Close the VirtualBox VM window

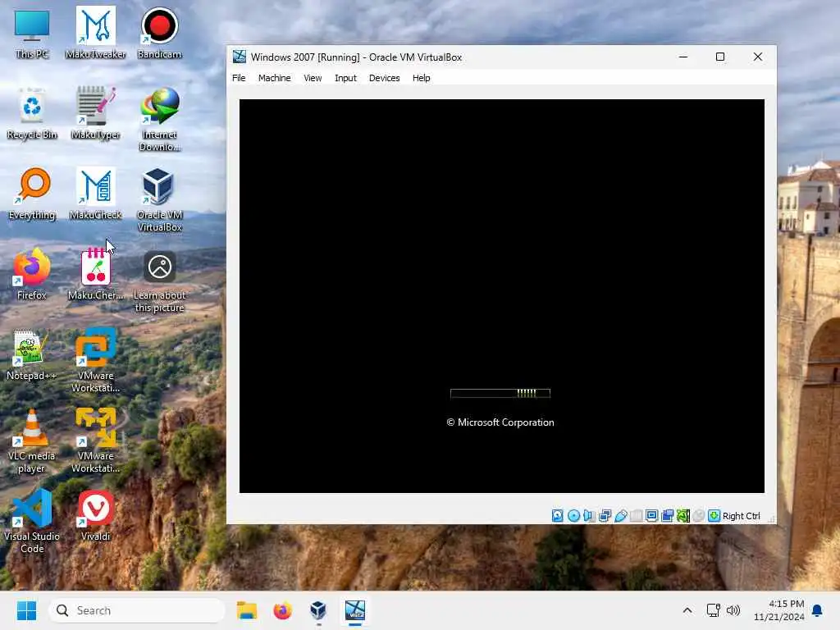tap(757, 57)
